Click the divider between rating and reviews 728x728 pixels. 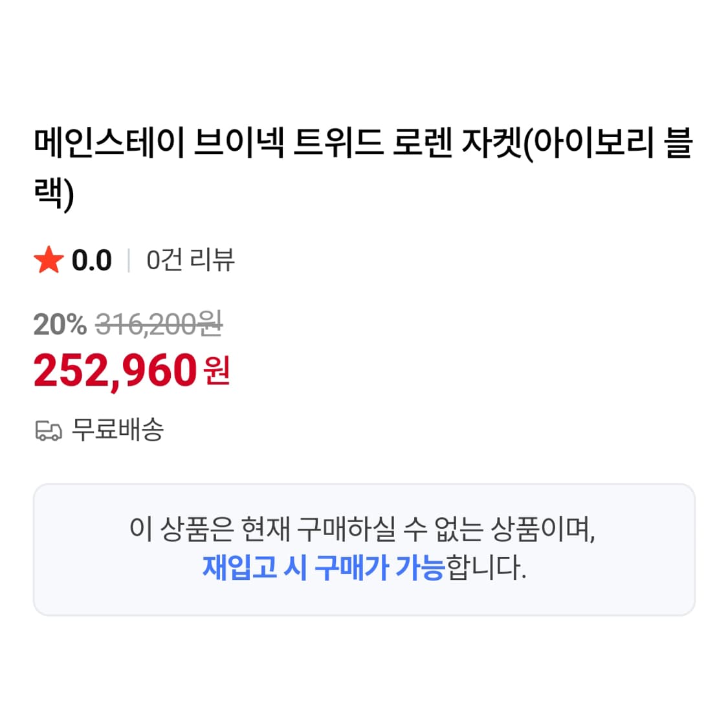127,260
